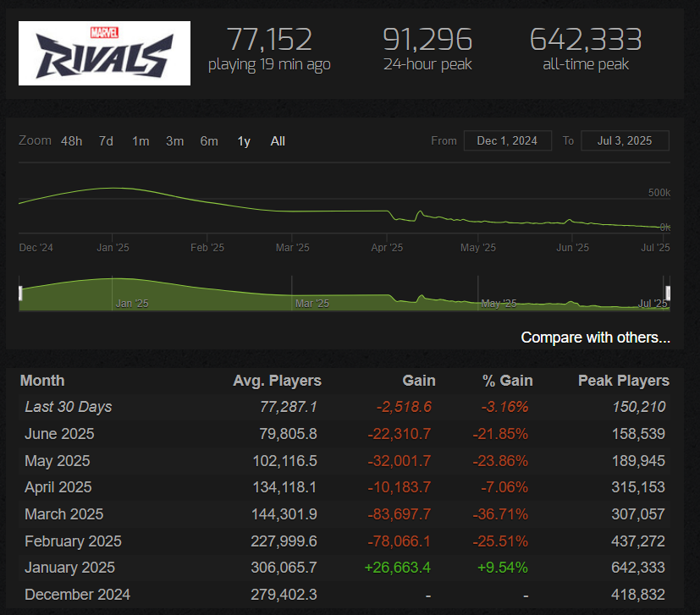The height and width of the screenshot is (615, 700).
Task: Click the Month column header
Action: (x=42, y=381)
